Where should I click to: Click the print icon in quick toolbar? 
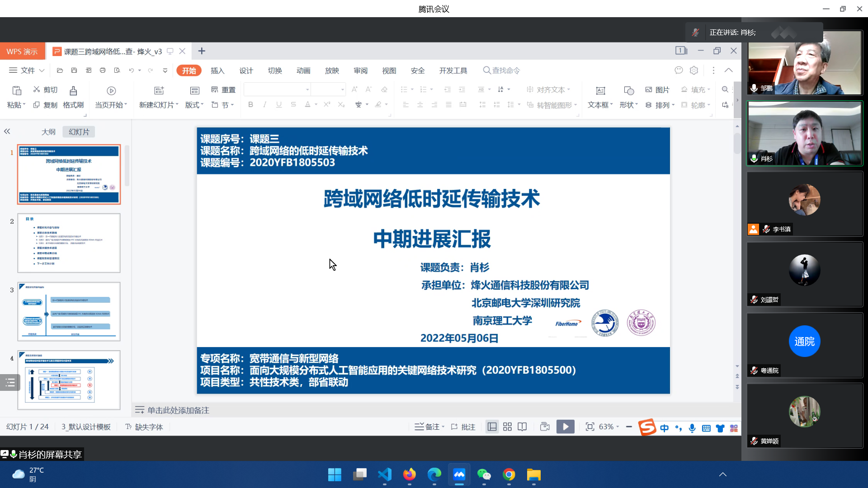point(103,70)
